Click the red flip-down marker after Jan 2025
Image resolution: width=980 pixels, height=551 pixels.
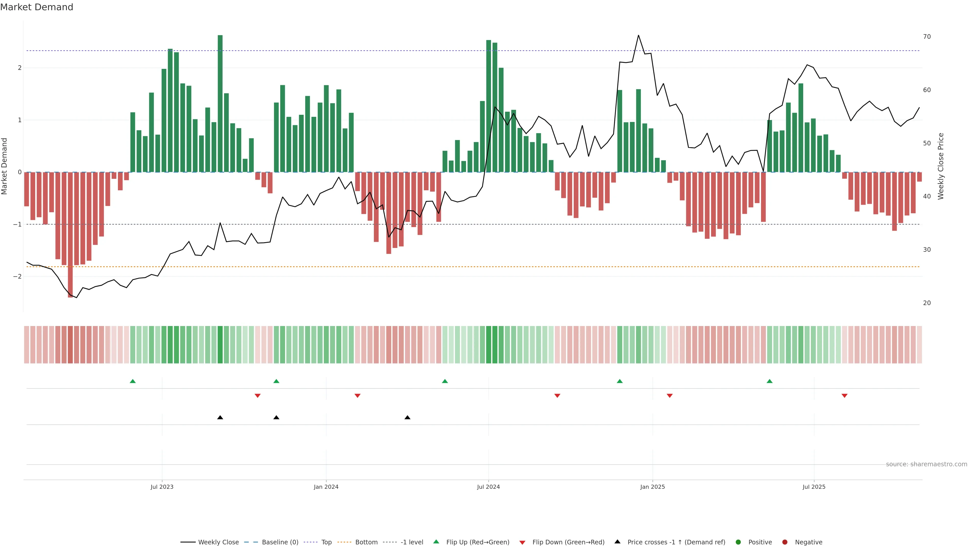tap(670, 396)
